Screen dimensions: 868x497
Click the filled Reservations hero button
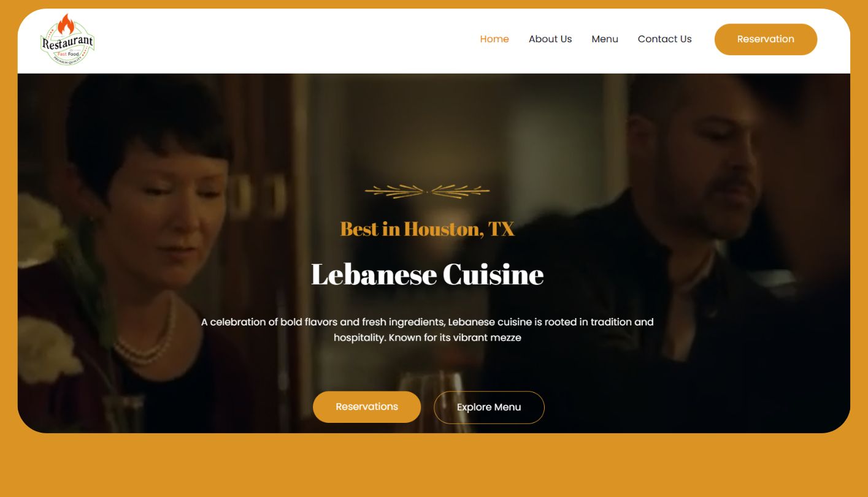coord(367,407)
